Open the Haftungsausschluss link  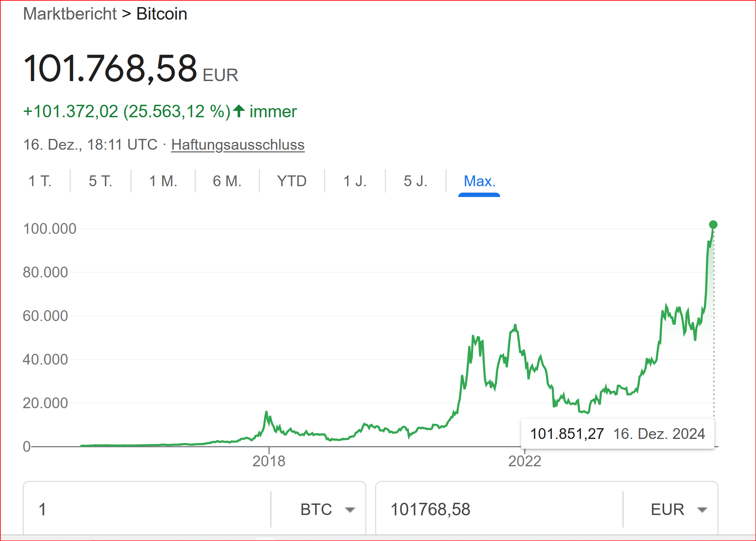point(238,145)
